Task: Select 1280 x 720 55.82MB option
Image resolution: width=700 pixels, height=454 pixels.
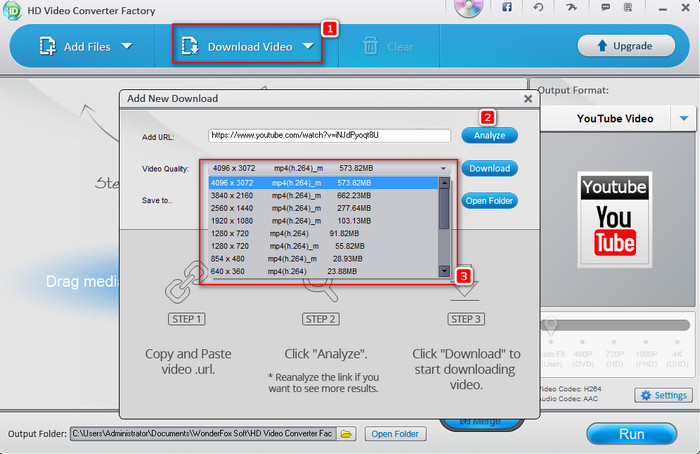Action: point(323,246)
